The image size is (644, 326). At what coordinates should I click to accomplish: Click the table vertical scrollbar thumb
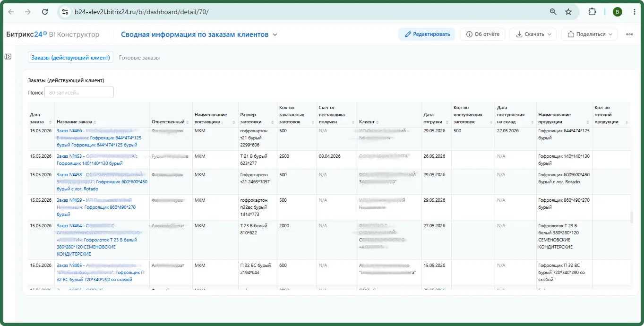(632, 217)
